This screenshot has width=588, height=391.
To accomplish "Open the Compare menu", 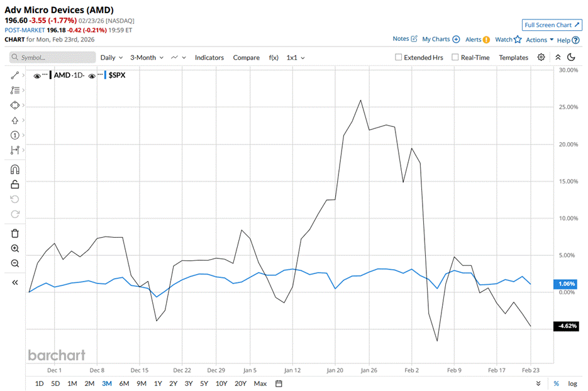I will click(x=247, y=57).
